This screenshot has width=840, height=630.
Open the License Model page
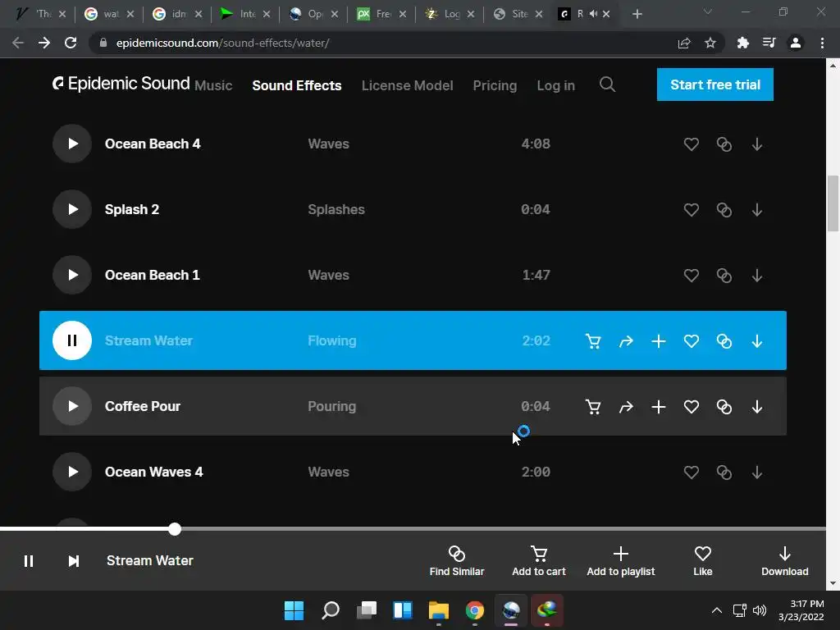click(407, 85)
